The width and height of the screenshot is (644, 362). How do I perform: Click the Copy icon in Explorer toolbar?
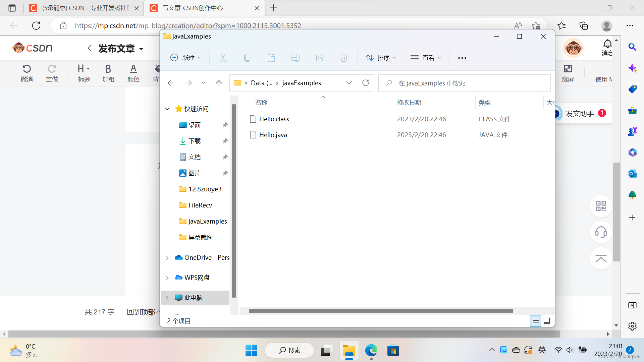coord(247,58)
